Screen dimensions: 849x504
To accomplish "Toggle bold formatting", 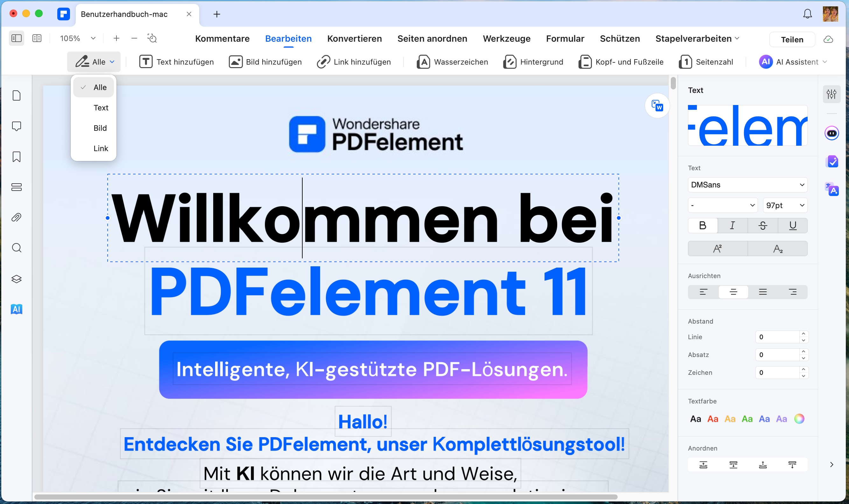I will pyautogui.click(x=703, y=226).
